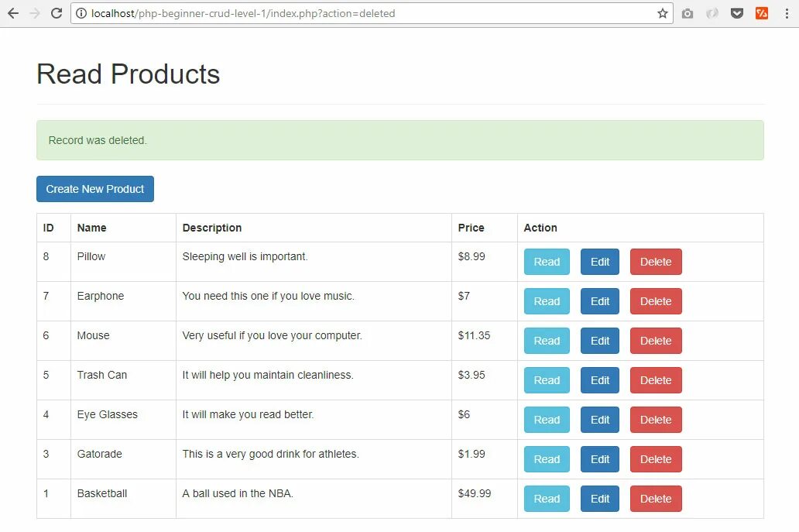Viewport: 799px width, 532px height.
Task: Read the Basketball product details
Action: pyautogui.click(x=547, y=499)
